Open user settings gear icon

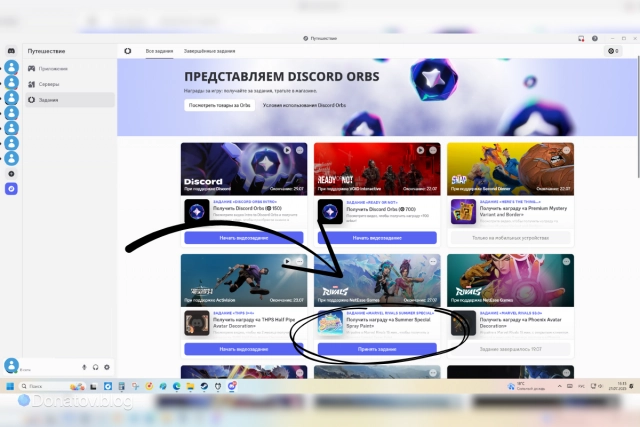pyautogui.click(x=107, y=367)
